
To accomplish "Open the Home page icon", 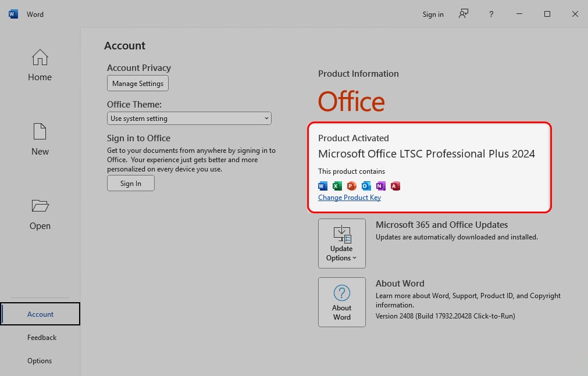I will point(40,58).
